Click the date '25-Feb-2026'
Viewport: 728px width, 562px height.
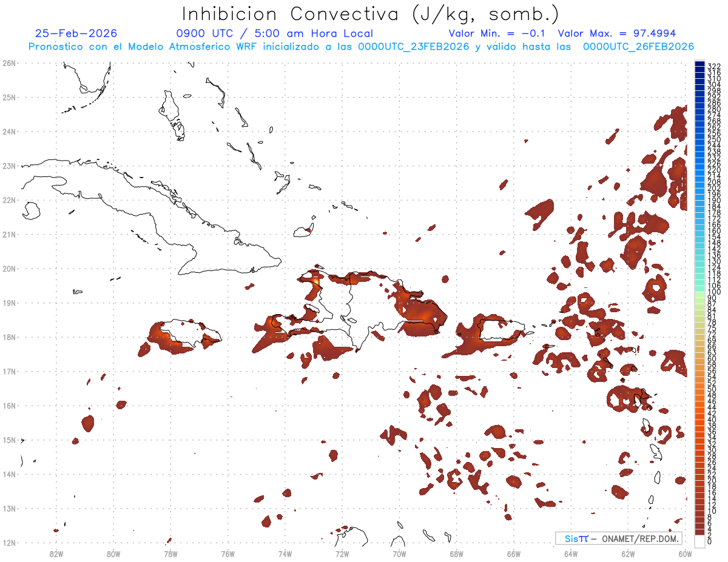pos(76,33)
